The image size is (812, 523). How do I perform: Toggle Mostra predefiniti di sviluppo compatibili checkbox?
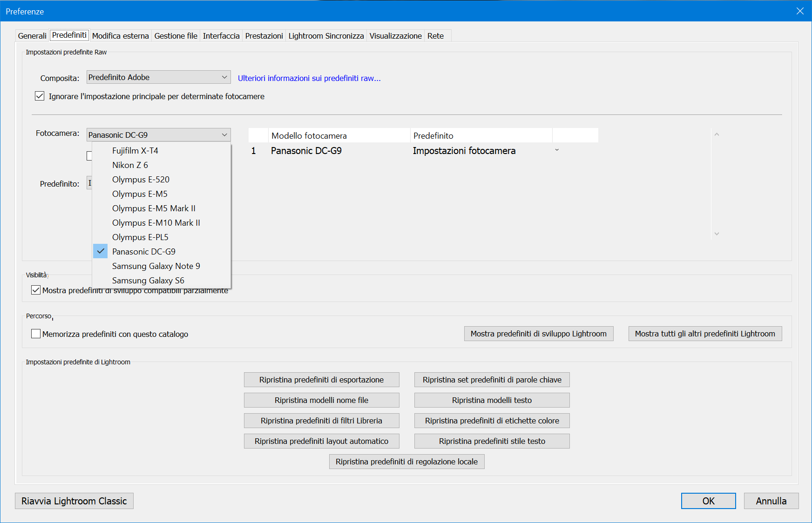click(x=36, y=290)
